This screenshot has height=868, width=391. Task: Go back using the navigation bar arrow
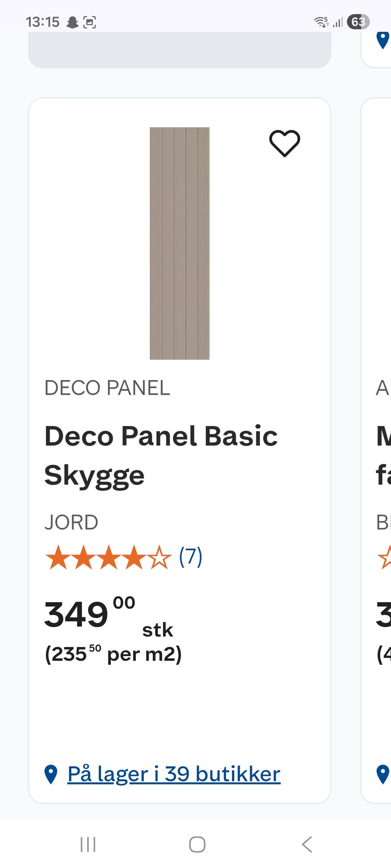(307, 844)
